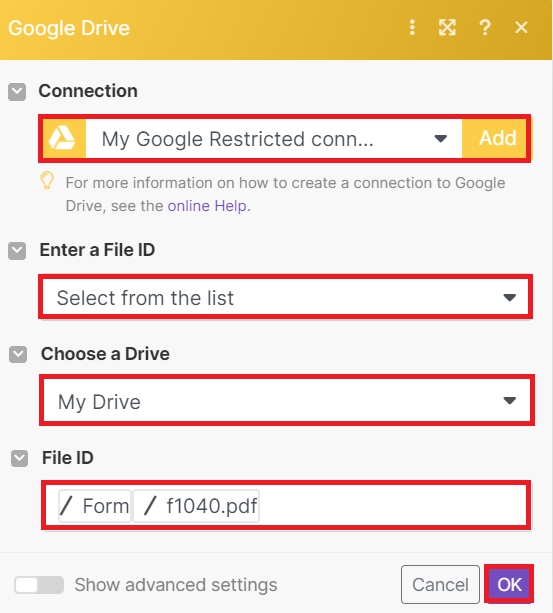Screen dimensions: 553x613
Task: Click the lightbulb hint icon
Action: point(47,181)
